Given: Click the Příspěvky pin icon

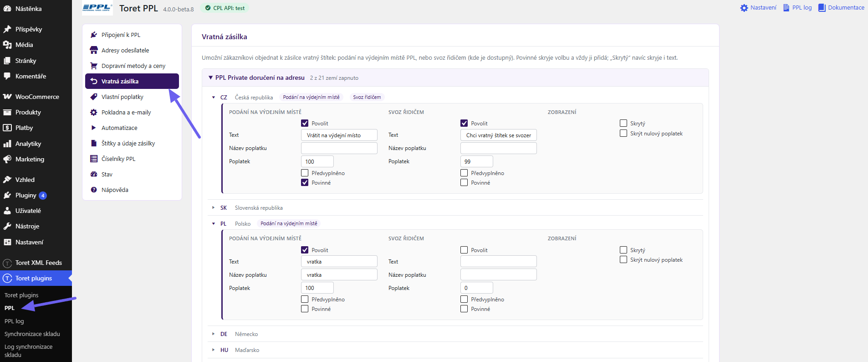Looking at the screenshot, I should coord(7,29).
